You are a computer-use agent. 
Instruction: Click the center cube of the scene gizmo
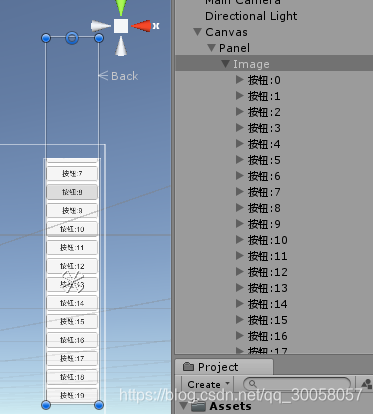pyautogui.click(x=121, y=26)
